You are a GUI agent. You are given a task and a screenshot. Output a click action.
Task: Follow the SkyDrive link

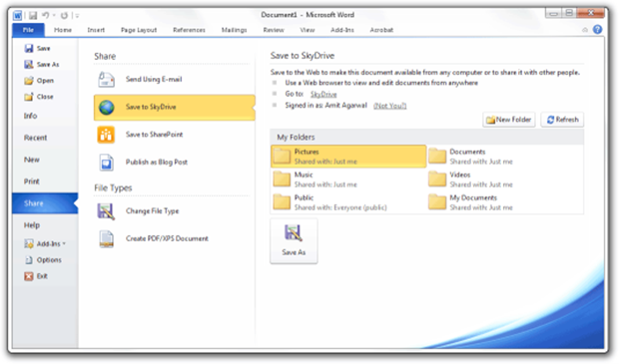tap(323, 95)
